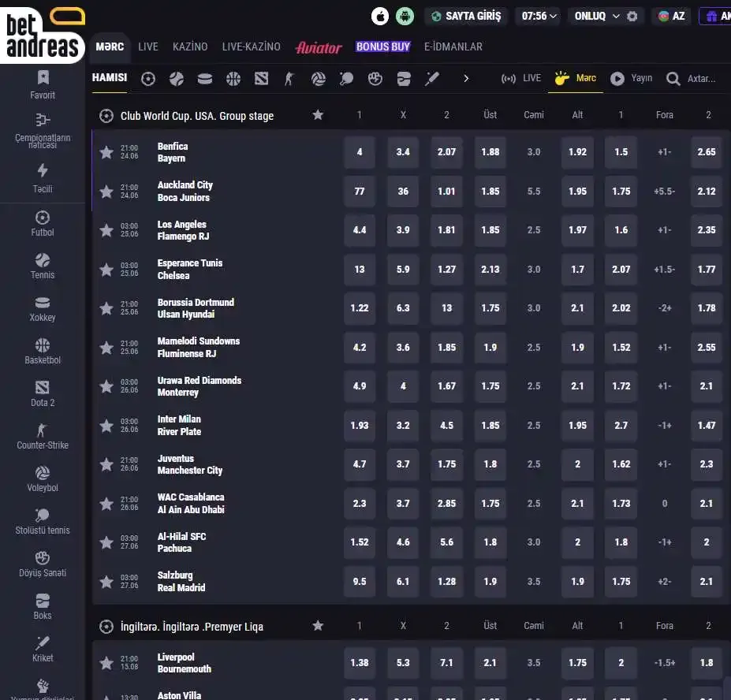
Task: Expand more sports with the right chevron
Action: 466,79
